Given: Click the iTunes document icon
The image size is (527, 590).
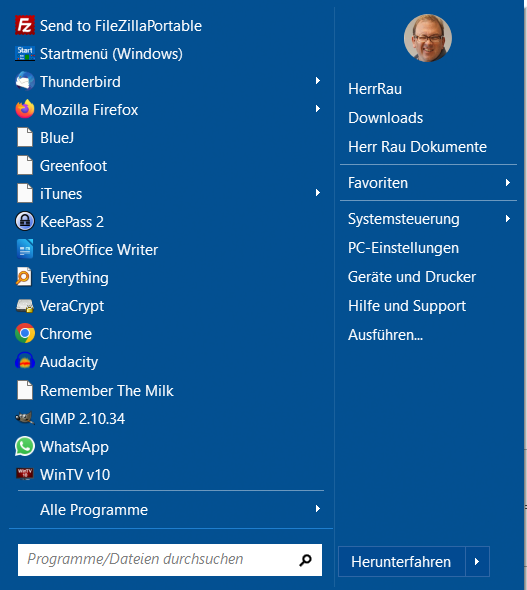Looking at the screenshot, I should tap(25, 193).
